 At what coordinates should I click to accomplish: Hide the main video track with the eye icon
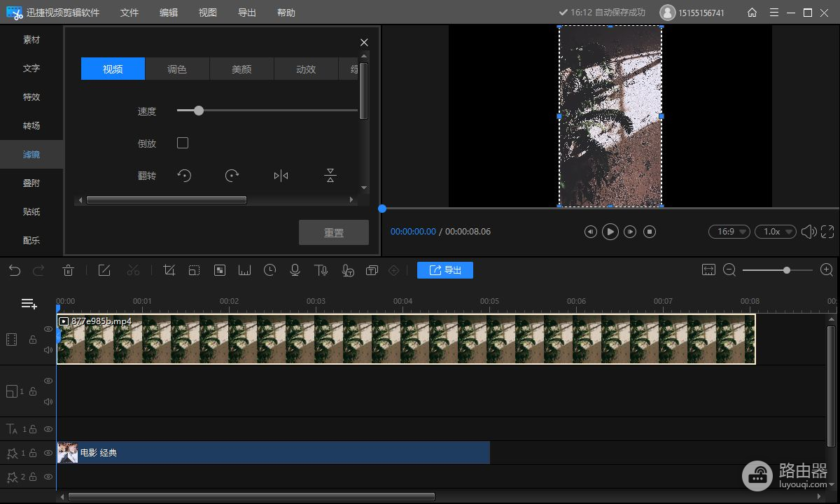point(48,329)
